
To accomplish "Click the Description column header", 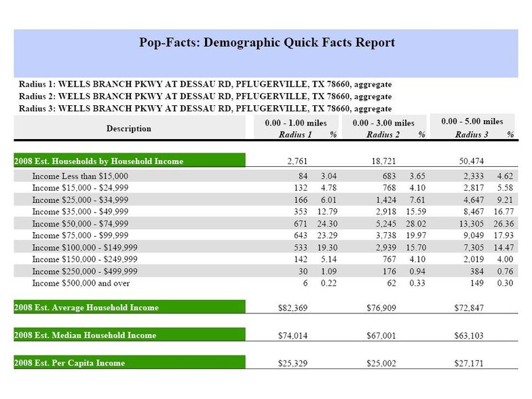I will click(129, 128).
